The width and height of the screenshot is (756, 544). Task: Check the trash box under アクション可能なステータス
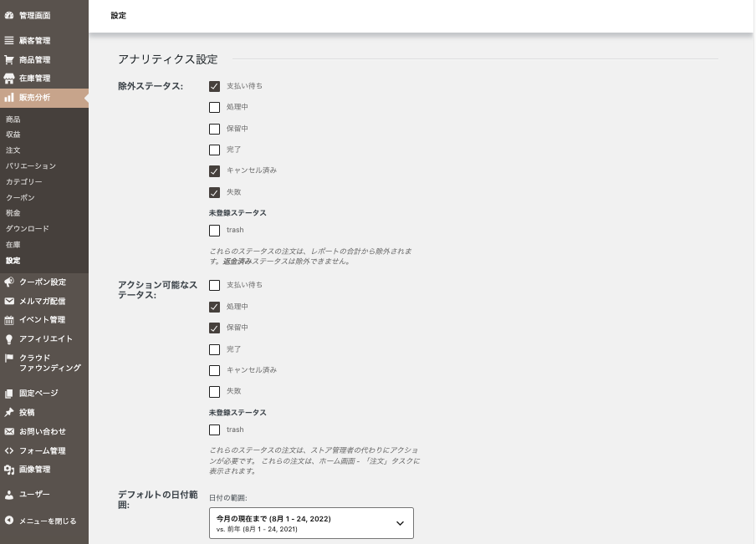pyautogui.click(x=215, y=430)
